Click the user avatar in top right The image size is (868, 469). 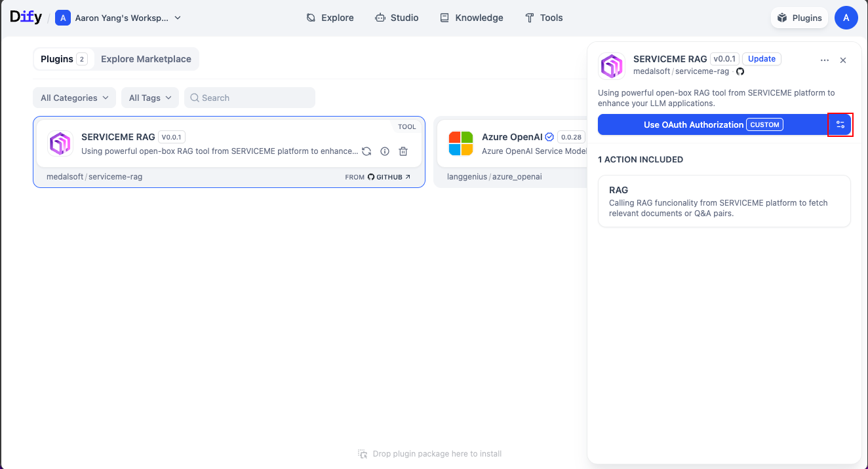(846, 18)
